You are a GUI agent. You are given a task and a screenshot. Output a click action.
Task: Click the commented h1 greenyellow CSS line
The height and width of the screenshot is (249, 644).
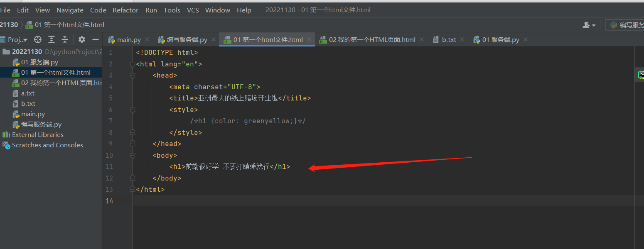click(248, 121)
